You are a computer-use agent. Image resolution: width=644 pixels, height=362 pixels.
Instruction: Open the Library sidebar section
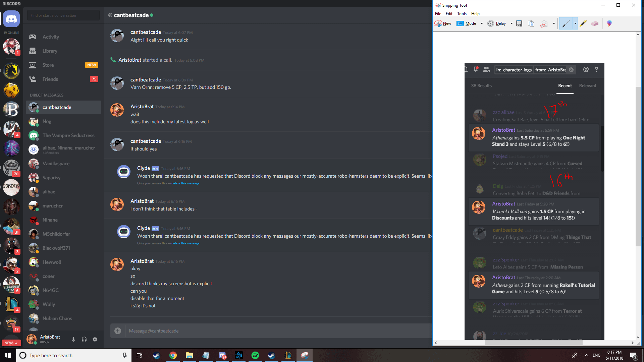[x=50, y=51]
